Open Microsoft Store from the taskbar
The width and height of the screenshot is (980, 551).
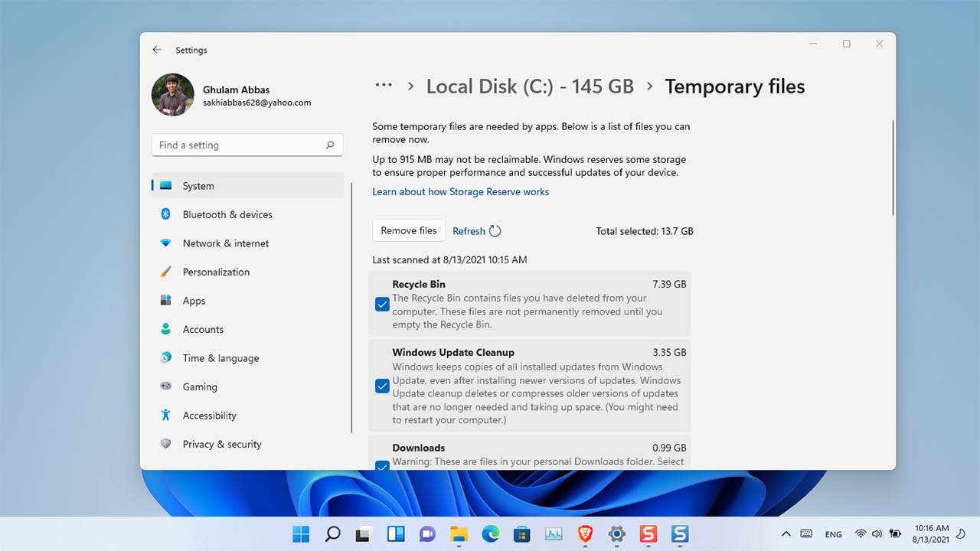coord(522,534)
